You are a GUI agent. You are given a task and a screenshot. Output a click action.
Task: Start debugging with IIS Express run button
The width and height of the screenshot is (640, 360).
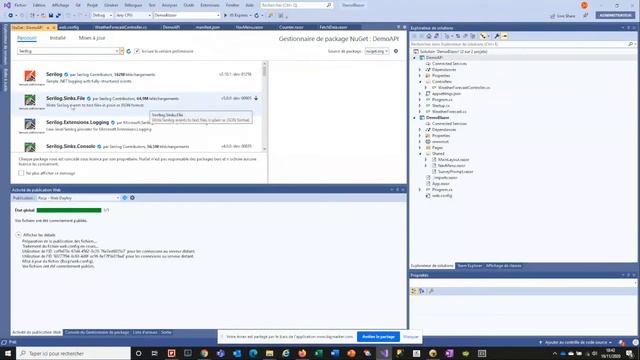[x=237, y=16]
